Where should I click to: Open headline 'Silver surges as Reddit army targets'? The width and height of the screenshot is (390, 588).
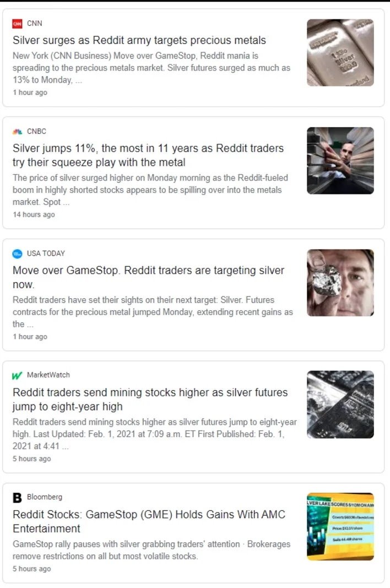pyautogui.click(x=139, y=40)
